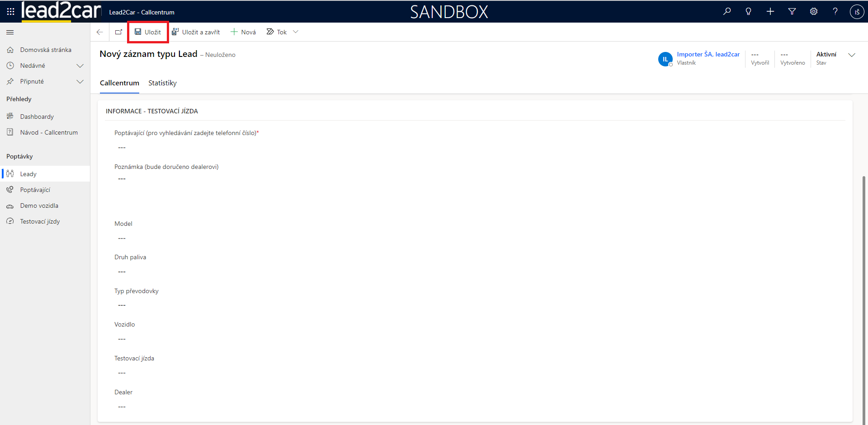Open the app launcher waffle icon
The image size is (868, 425).
pyautogui.click(x=10, y=12)
